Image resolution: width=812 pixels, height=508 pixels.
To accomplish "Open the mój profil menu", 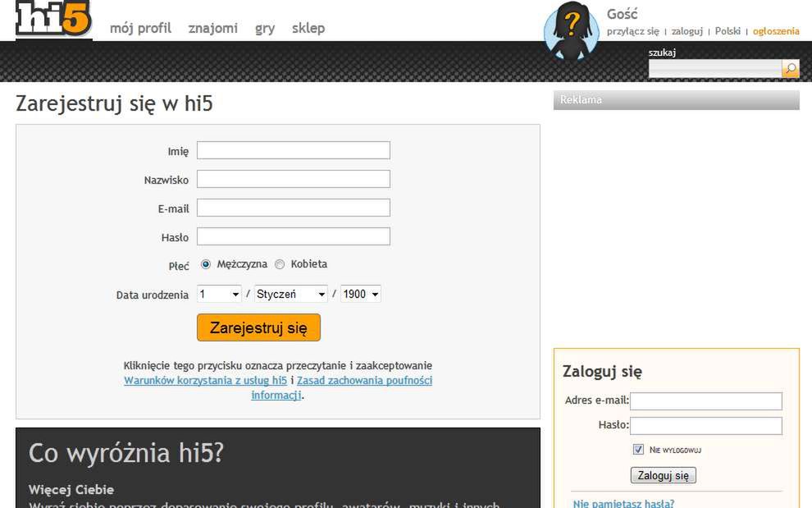I will point(140,28).
